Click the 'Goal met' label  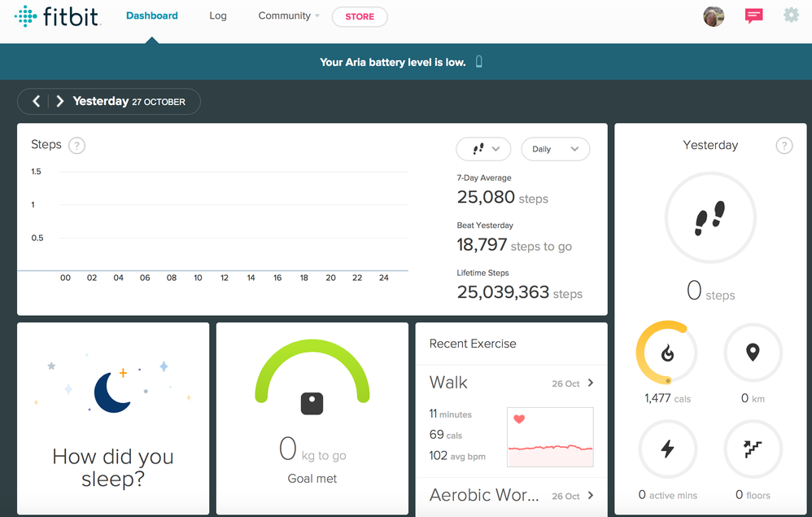point(312,479)
